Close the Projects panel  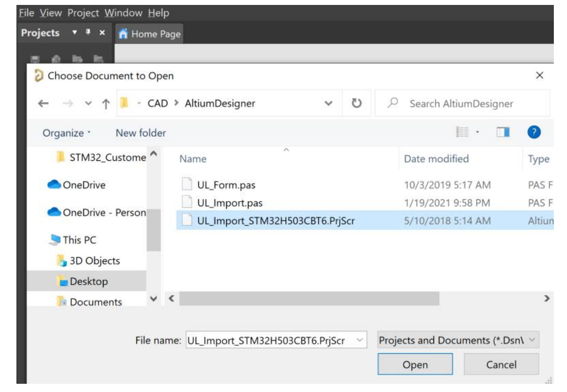[x=102, y=32]
